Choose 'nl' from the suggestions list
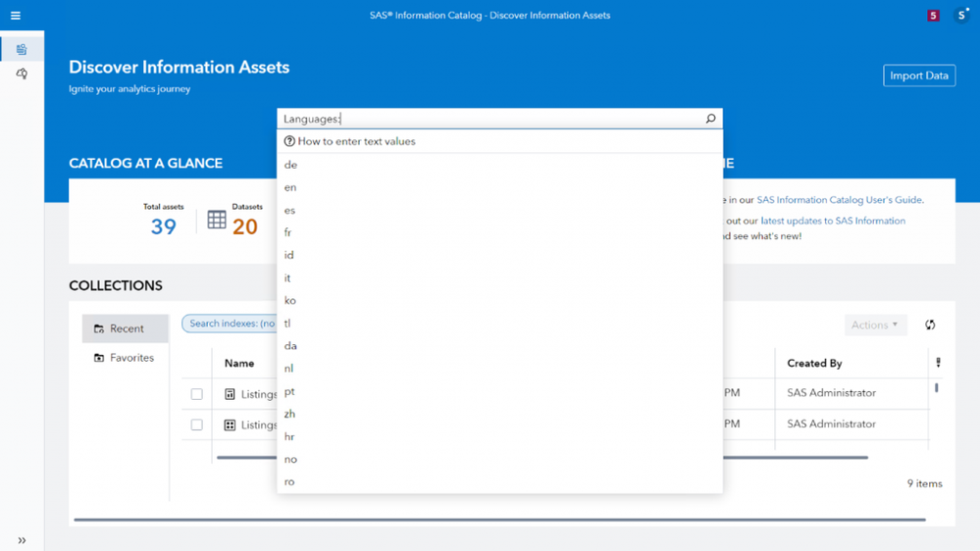Screen dimensions: 980x551 click(x=500, y=369)
